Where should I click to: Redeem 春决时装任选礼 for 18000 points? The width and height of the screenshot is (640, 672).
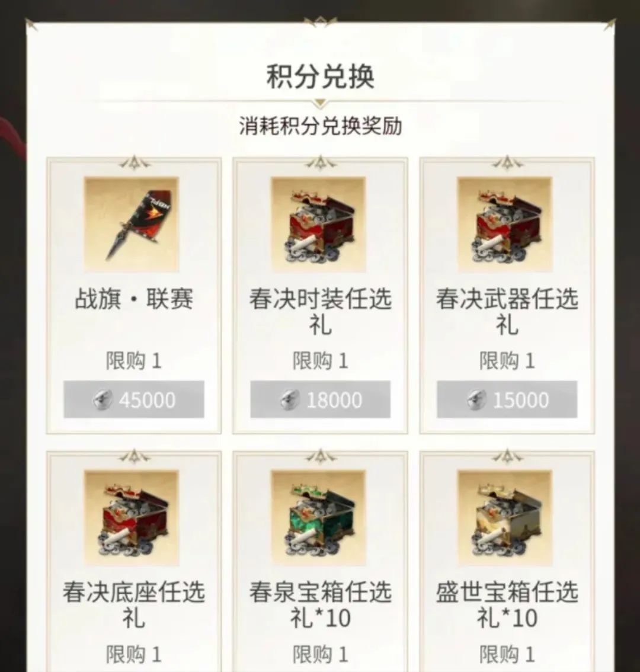click(320, 399)
